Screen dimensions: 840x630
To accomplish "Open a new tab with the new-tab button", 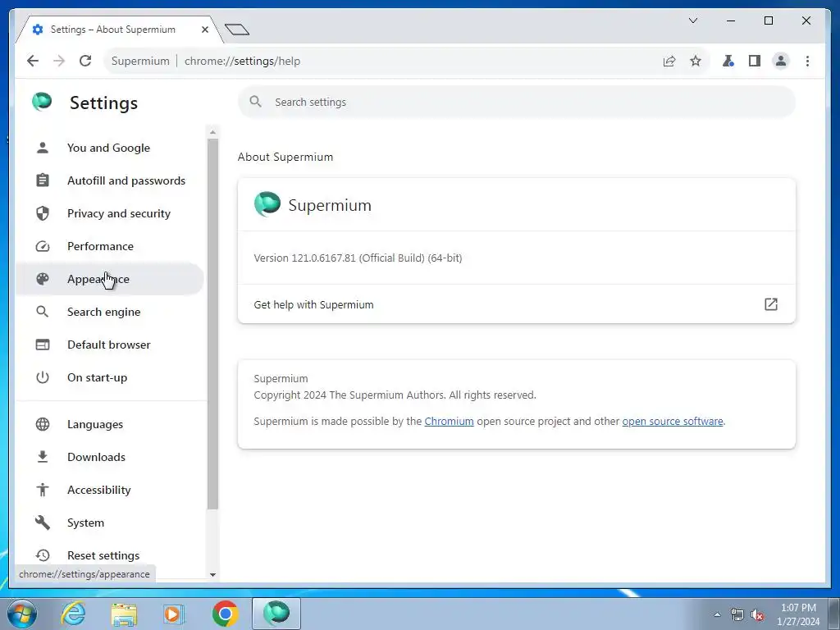I will tap(237, 29).
